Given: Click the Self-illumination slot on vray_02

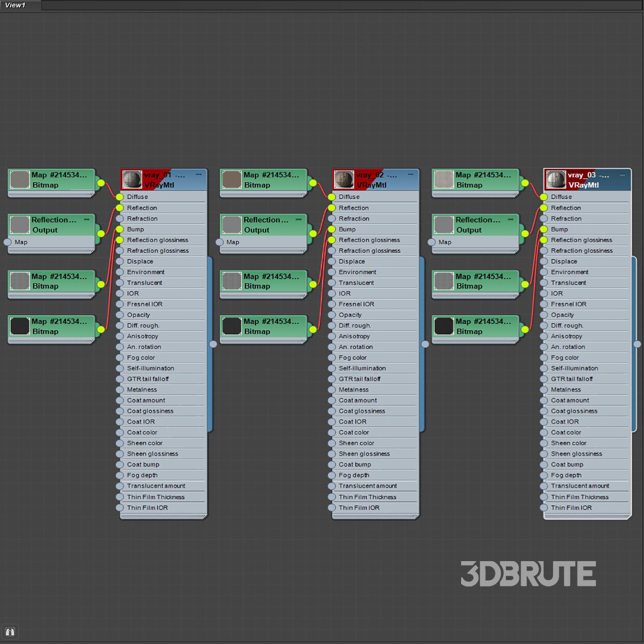Looking at the screenshot, I should 362,368.
